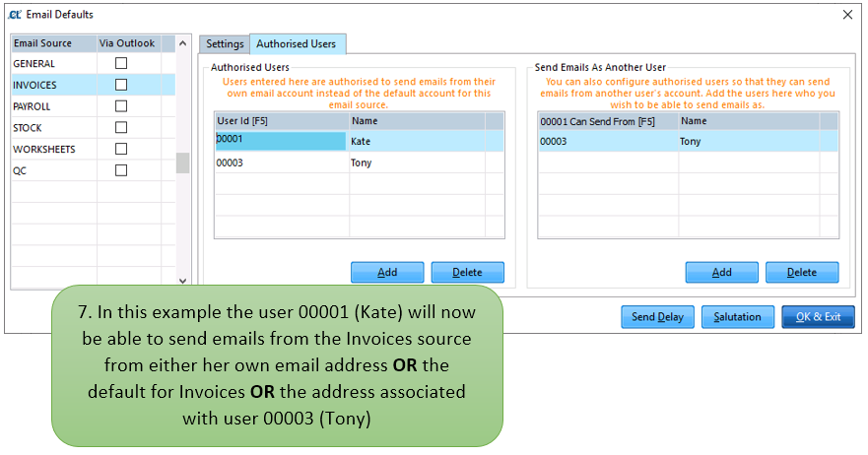
Task: Select the Authorised Users tab
Action: 297,43
